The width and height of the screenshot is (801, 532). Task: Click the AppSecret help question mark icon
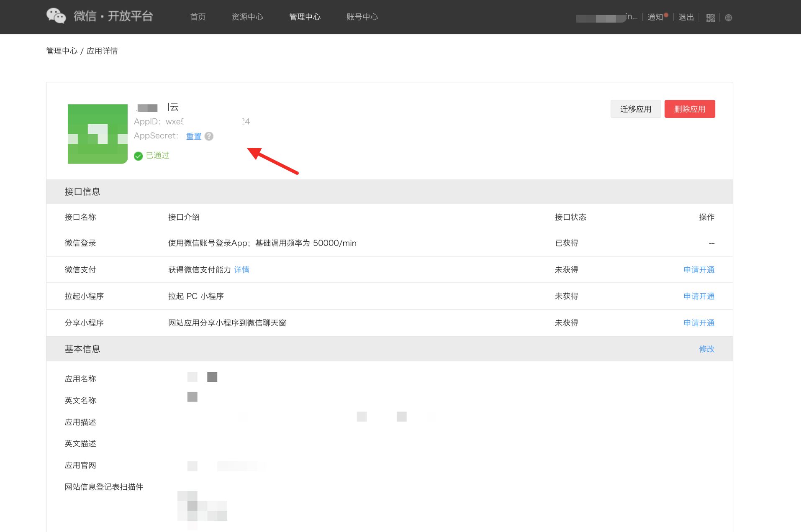tap(209, 136)
